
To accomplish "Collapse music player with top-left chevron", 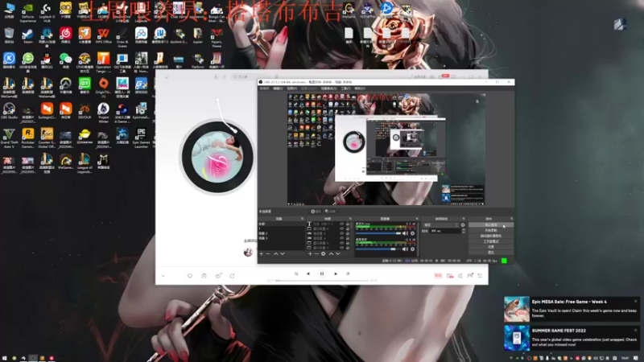I will [167, 77].
